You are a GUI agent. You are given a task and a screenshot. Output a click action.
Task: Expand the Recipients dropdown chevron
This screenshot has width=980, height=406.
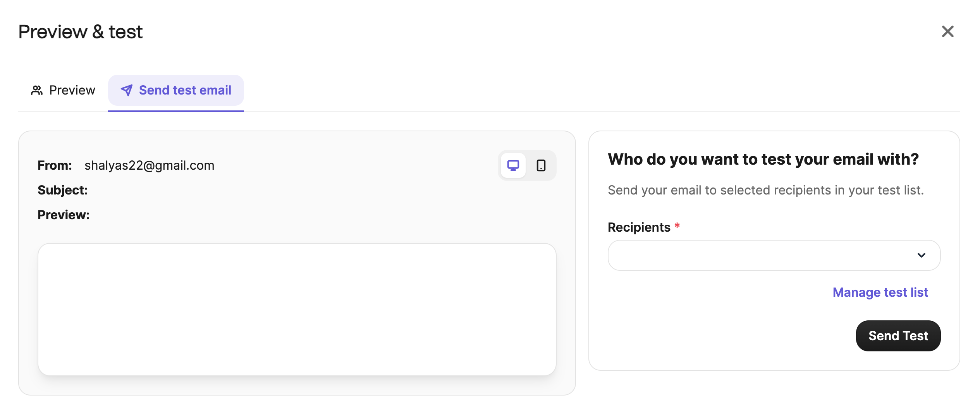coord(921,255)
